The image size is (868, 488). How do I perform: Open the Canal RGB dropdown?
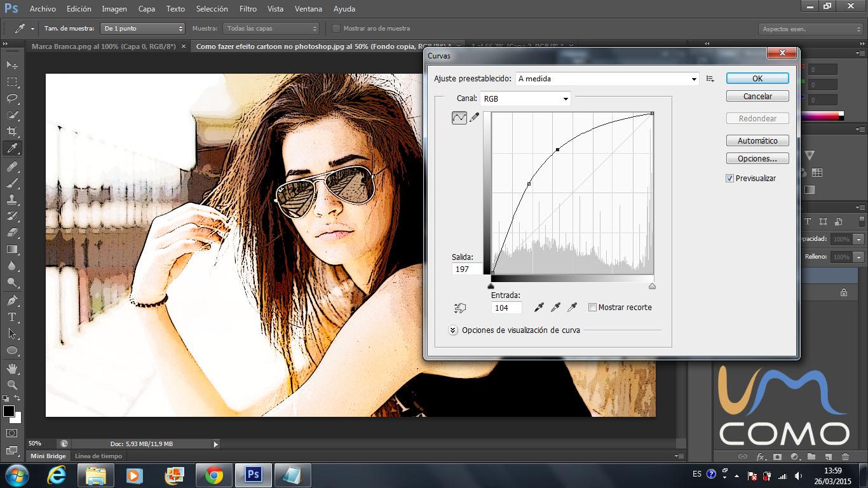[526, 98]
